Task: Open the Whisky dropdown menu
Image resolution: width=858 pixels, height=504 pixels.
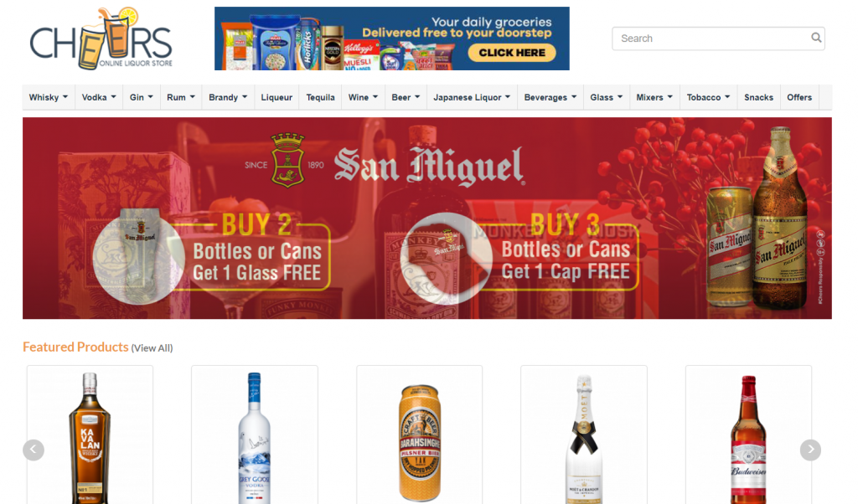Action: [x=48, y=97]
